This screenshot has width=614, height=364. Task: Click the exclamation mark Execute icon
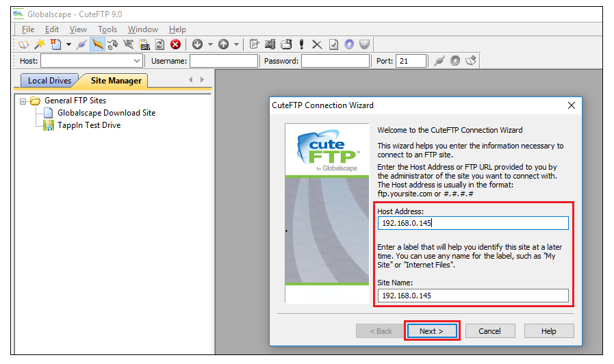(x=301, y=44)
